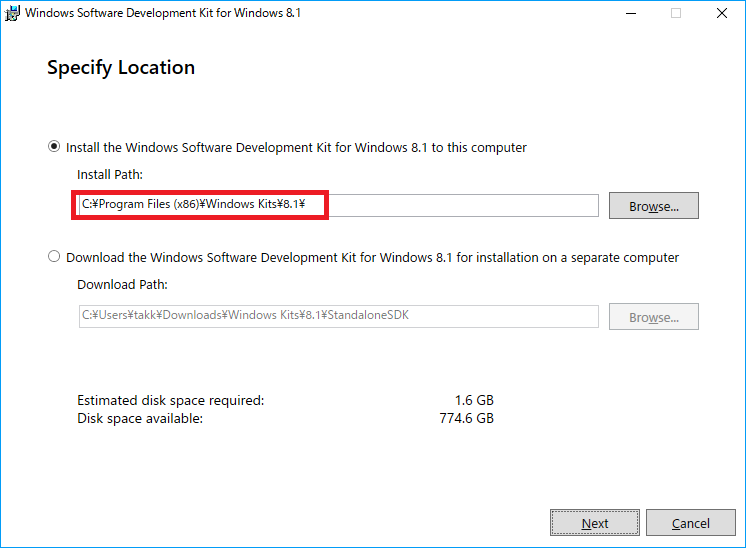Click the Install Path text field
The image size is (746, 548).
[338, 205]
